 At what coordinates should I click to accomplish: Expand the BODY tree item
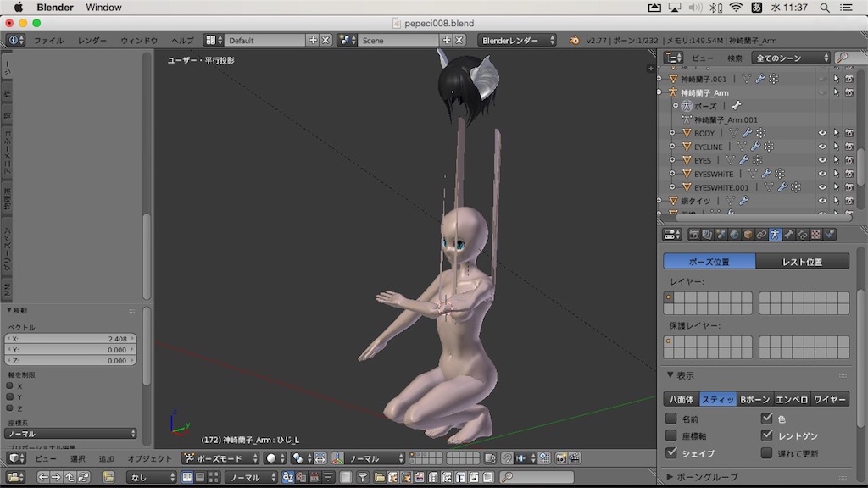point(672,133)
